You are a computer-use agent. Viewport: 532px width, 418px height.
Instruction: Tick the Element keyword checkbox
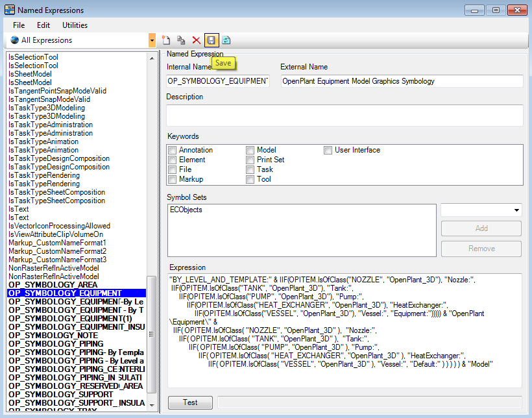(173, 160)
